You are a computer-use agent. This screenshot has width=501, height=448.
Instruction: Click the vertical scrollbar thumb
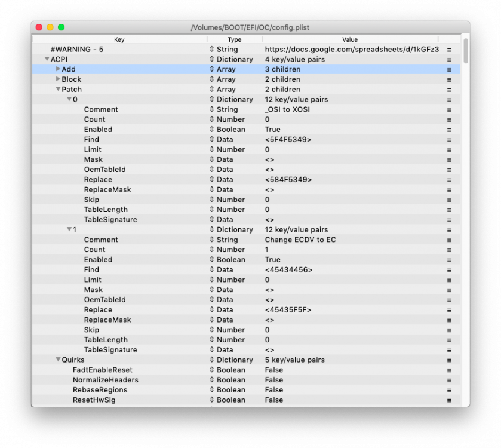click(x=466, y=51)
